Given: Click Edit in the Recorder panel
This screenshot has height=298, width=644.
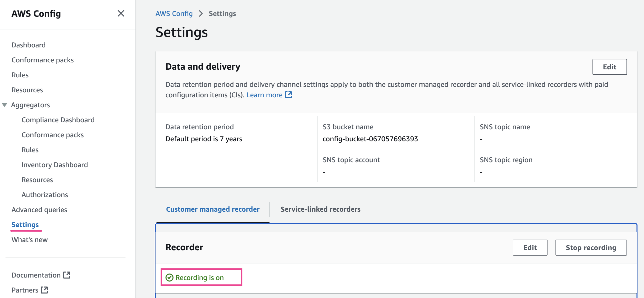Looking at the screenshot, I should pos(530,248).
